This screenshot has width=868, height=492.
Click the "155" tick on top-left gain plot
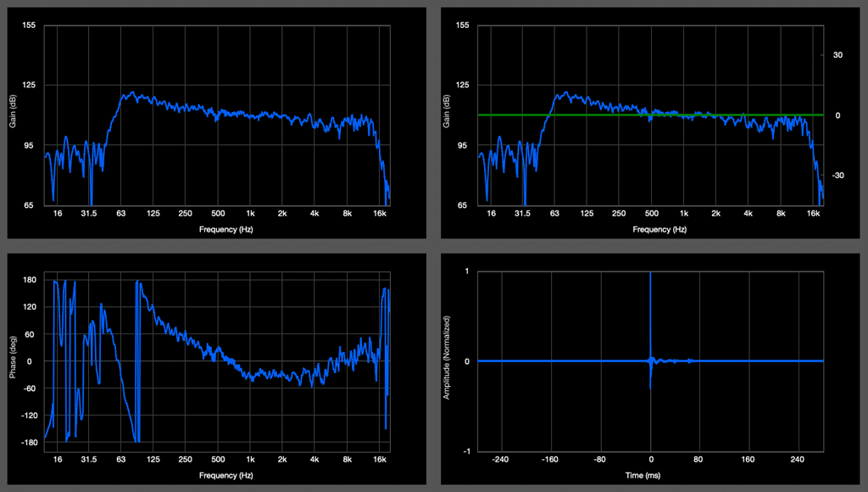pos(29,25)
